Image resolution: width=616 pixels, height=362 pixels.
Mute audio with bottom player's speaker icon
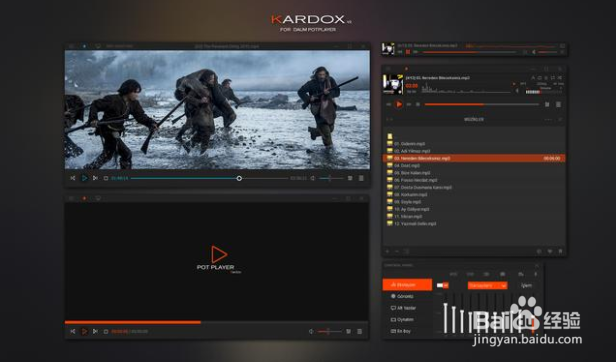(x=311, y=331)
